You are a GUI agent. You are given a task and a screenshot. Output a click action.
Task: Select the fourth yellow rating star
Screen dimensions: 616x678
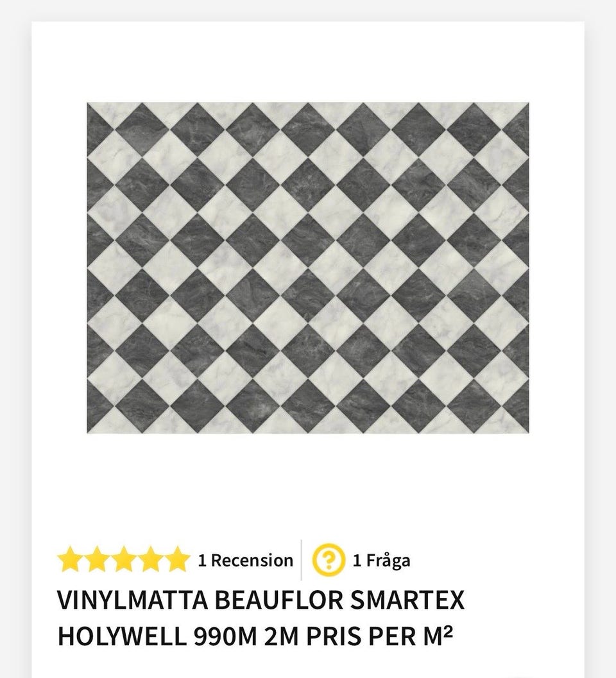click(150, 559)
